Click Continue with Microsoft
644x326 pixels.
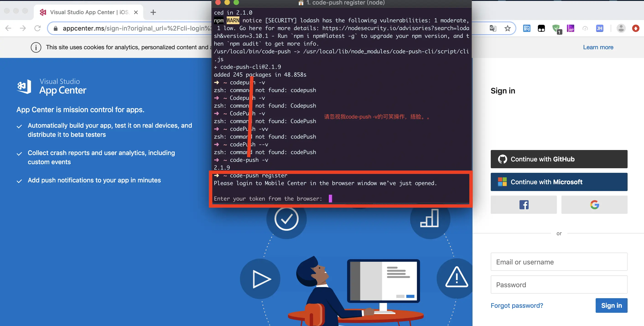[559, 182]
